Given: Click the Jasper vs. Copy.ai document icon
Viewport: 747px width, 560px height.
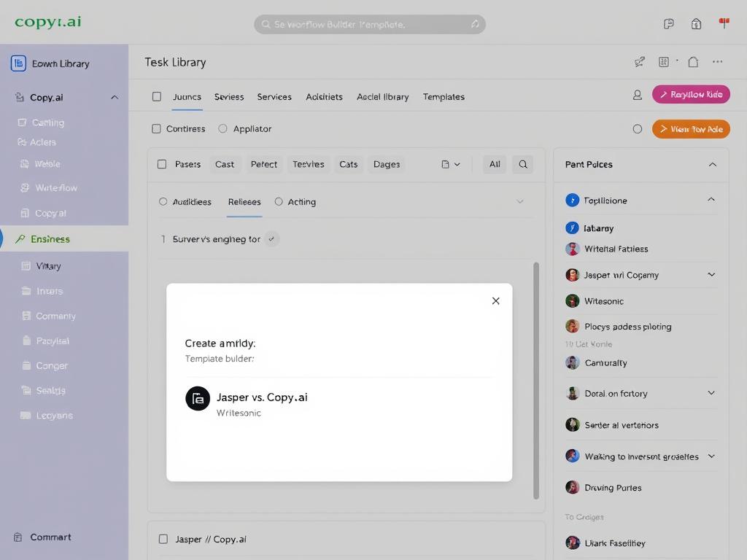Looking at the screenshot, I should 197,399.
